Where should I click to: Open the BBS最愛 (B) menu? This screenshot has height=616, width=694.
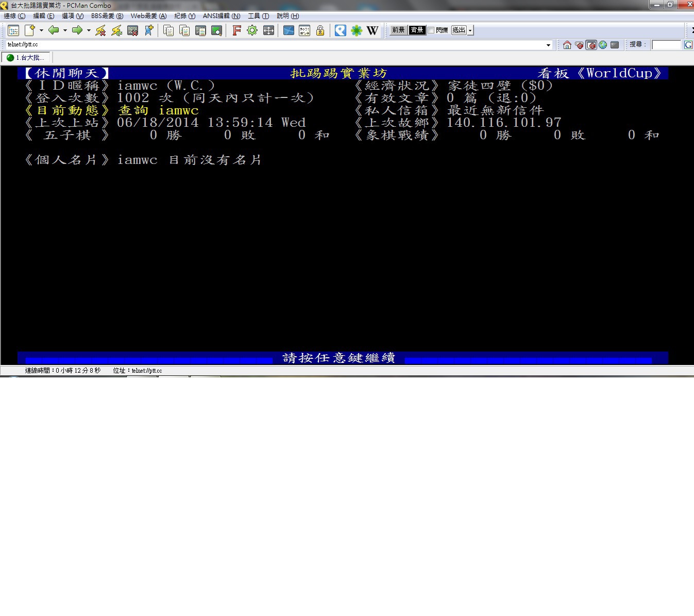pos(107,16)
